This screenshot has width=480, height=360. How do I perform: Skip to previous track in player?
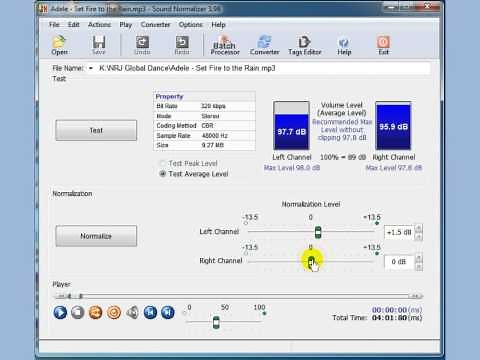150,312
